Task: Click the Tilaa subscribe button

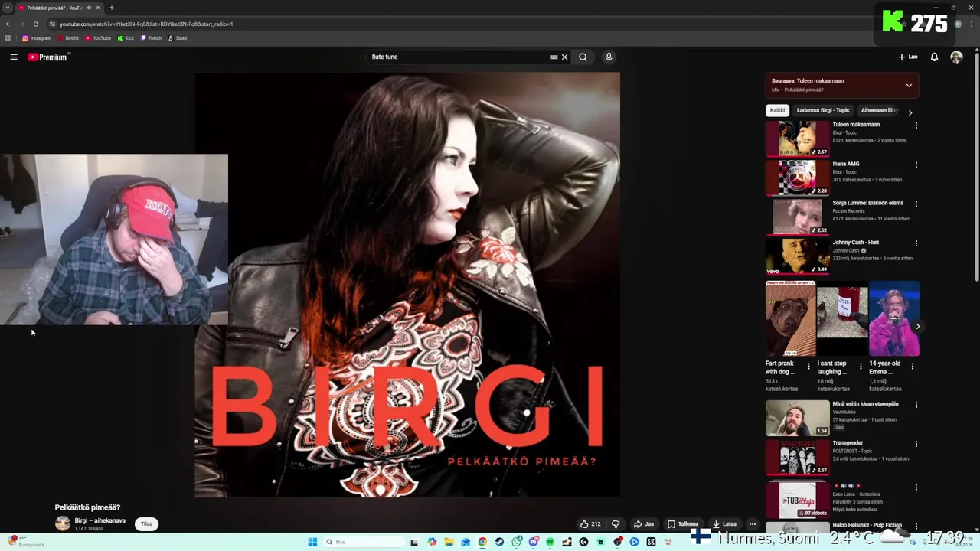Action: [146, 524]
